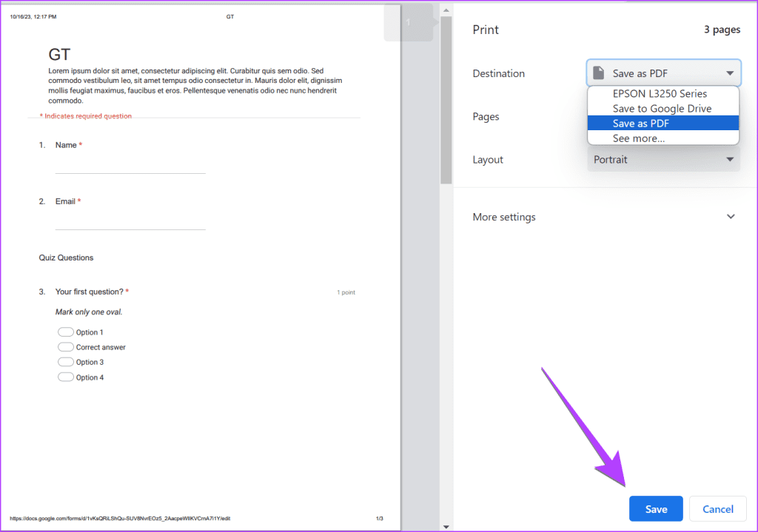
Task: Click the More settings chevron
Action: (731, 216)
